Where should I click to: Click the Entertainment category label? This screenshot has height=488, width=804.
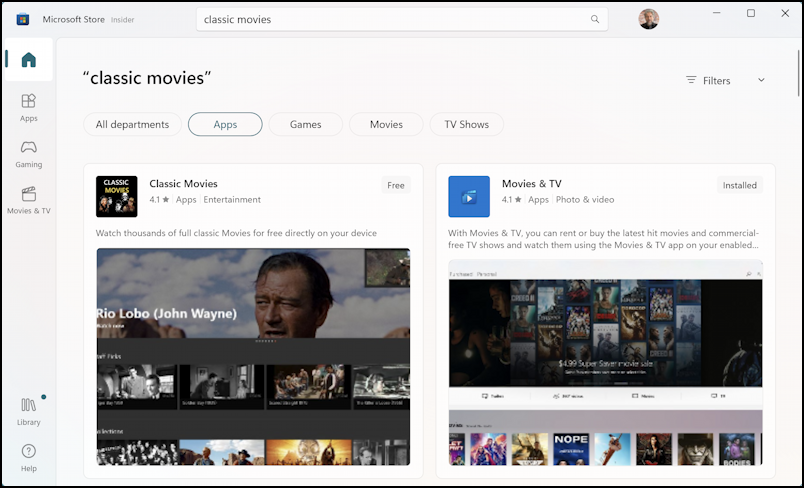(232, 199)
